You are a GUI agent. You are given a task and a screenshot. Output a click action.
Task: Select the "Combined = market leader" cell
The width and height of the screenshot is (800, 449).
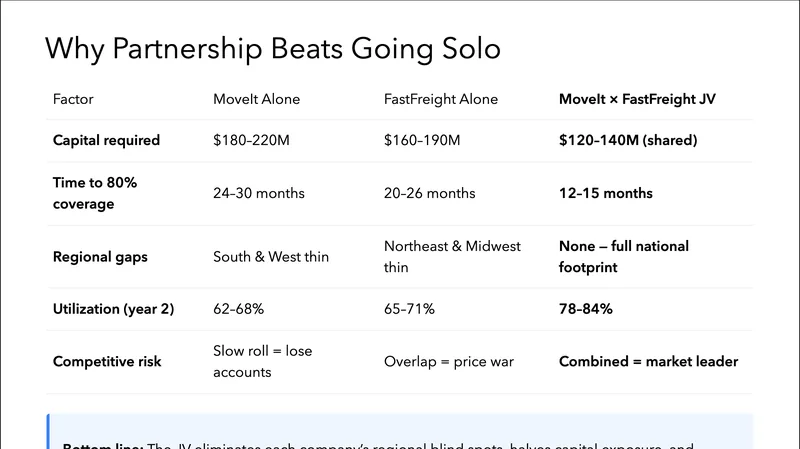point(648,361)
